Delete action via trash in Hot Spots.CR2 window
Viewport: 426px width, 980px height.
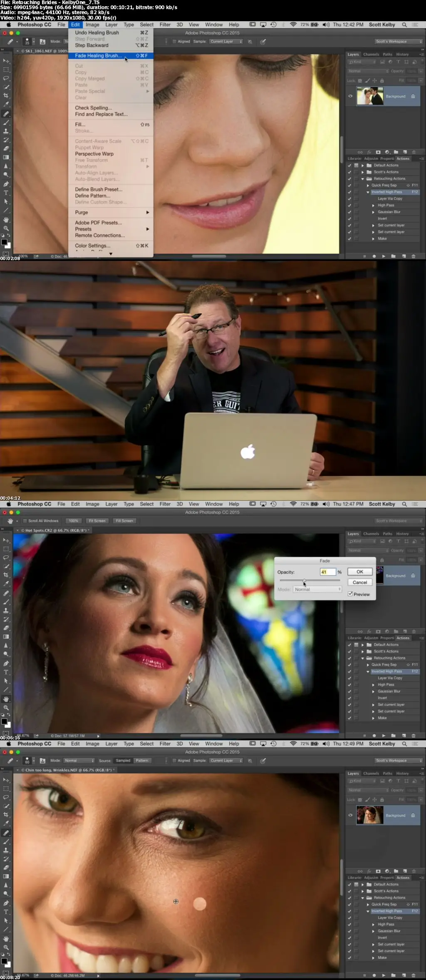pos(413,736)
